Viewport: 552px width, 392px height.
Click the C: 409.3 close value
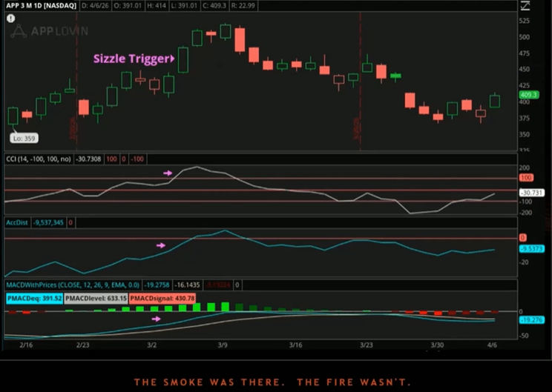(x=214, y=6)
